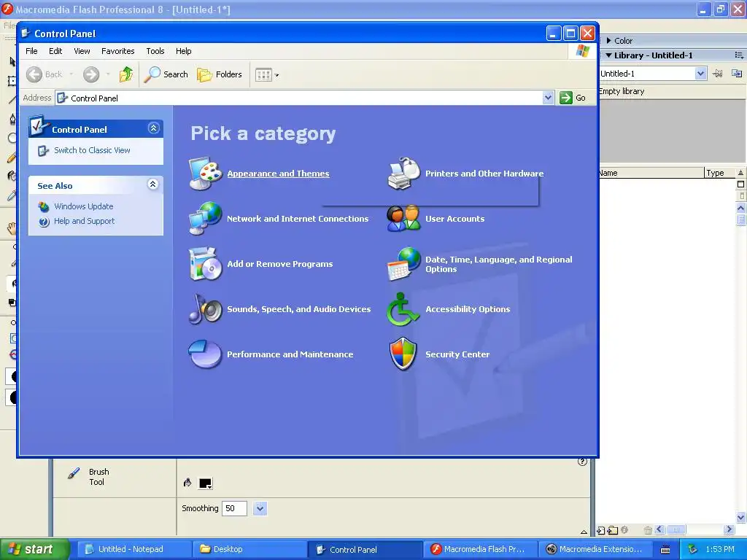Open the Tools menu
Screen dimensions: 747x560
click(x=155, y=51)
